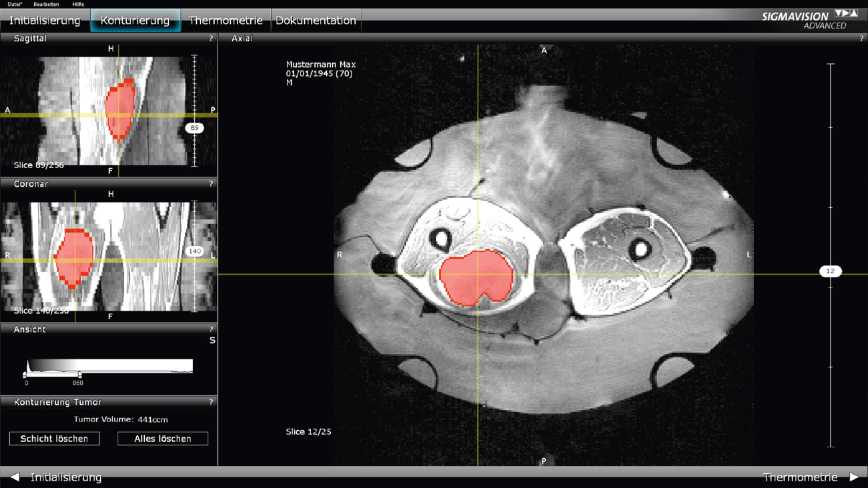Switch to the Dokumentation tab
The image size is (868, 488).
tap(316, 21)
